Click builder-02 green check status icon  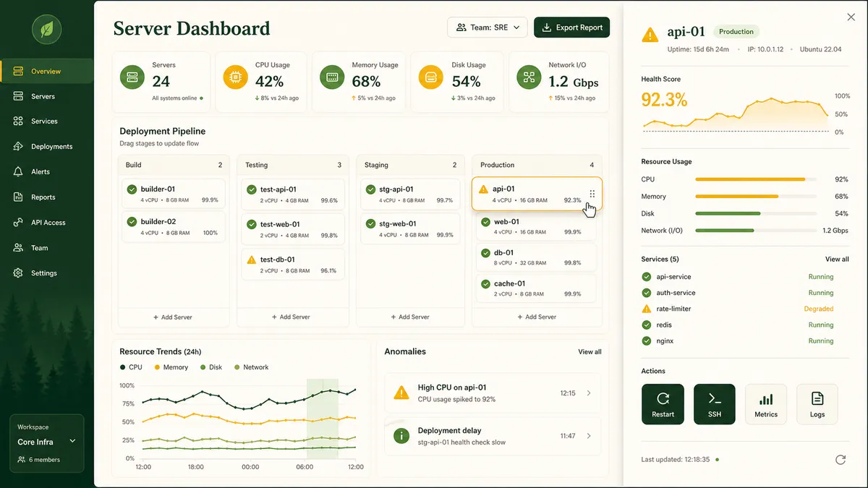(132, 222)
